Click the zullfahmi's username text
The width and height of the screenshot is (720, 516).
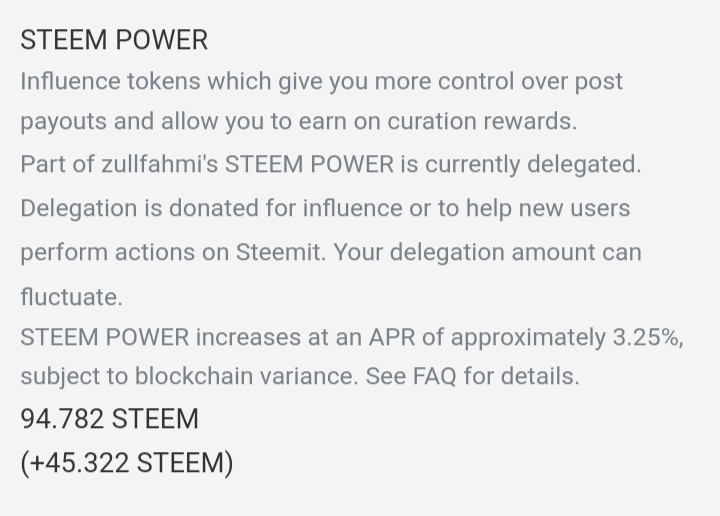159,164
